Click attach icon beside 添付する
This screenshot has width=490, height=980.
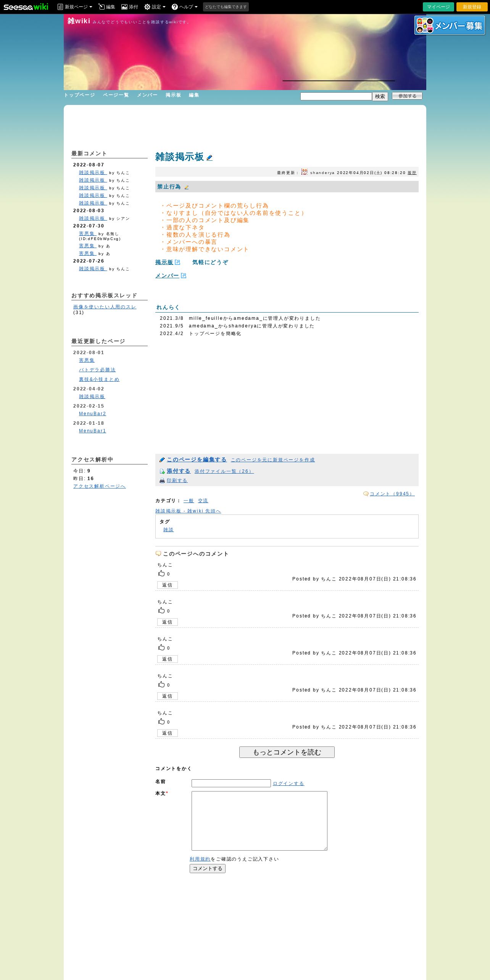(x=162, y=471)
